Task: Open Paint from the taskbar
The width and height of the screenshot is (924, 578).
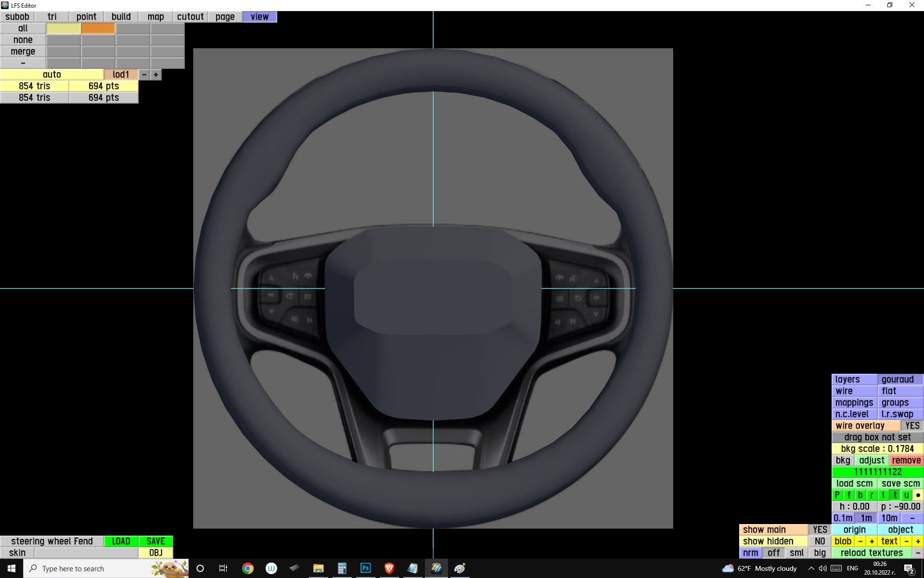Action: point(460,568)
